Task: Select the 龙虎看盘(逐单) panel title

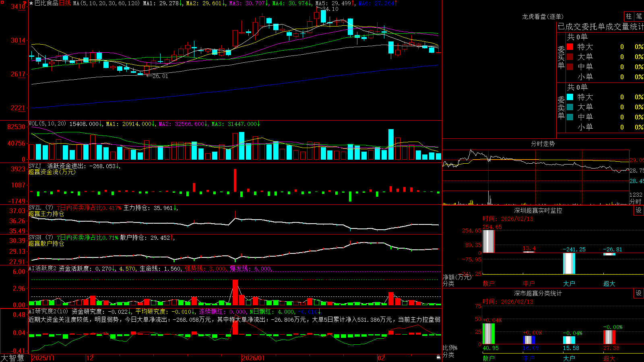Action: 543,16
